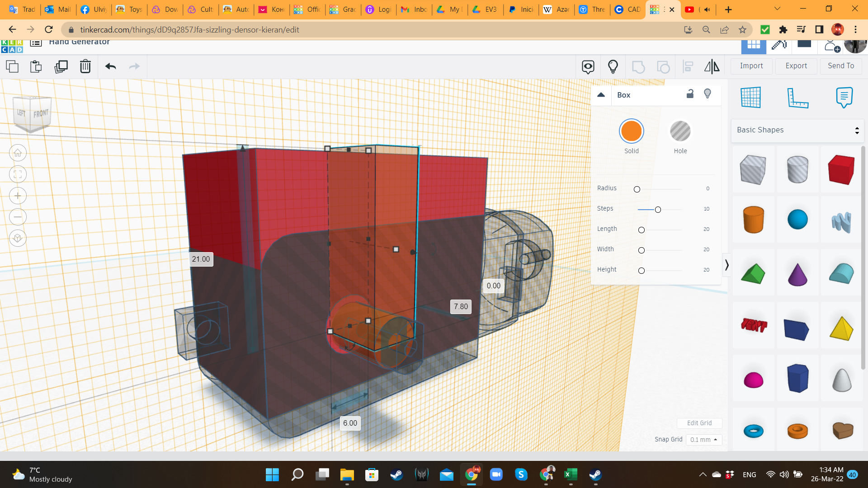Viewport: 868px width, 488px height.
Task: Switch to the EV3 browser tab
Action: (485, 9)
